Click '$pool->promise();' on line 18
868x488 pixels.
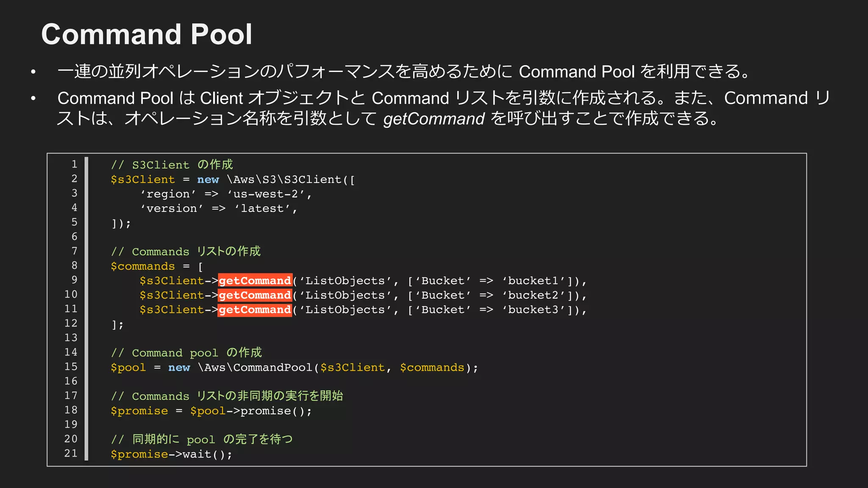[251, 411]
